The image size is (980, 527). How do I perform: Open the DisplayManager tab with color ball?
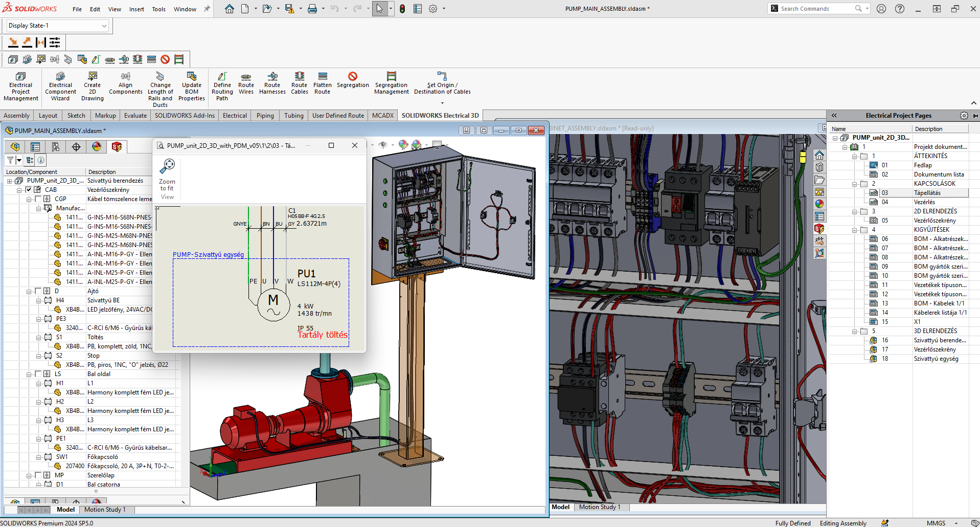(x=97, y=147)
